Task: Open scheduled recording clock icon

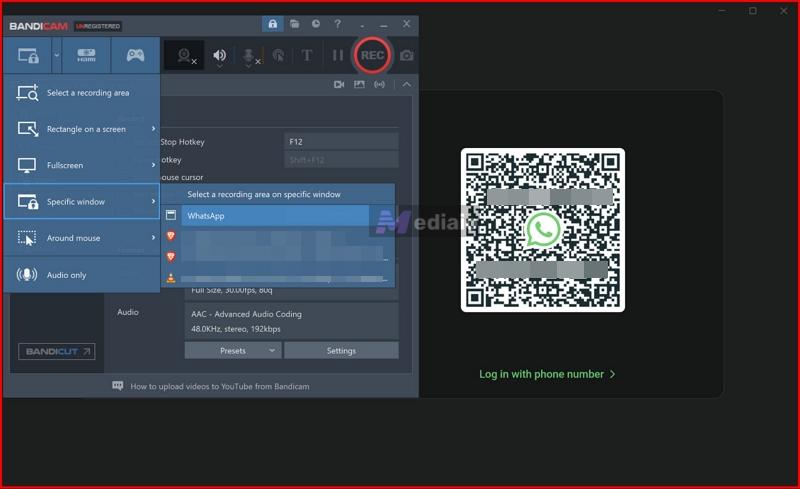Action: pos(316,24)
